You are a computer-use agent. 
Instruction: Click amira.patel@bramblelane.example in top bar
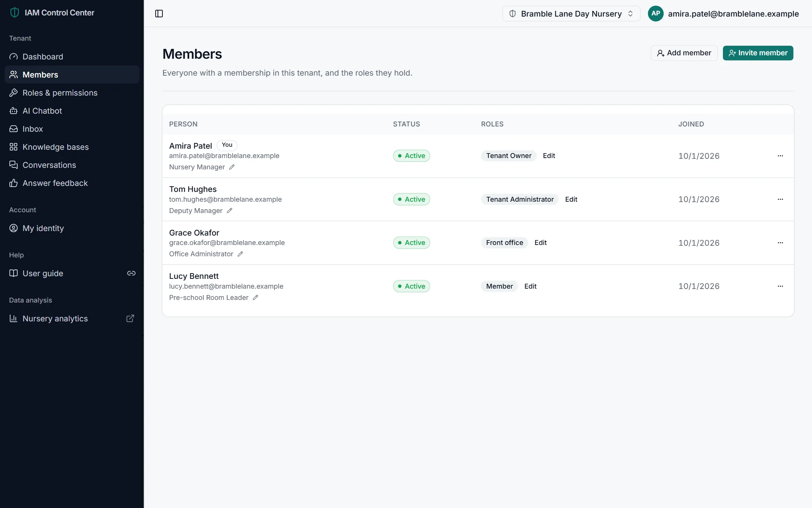[733, 14]
